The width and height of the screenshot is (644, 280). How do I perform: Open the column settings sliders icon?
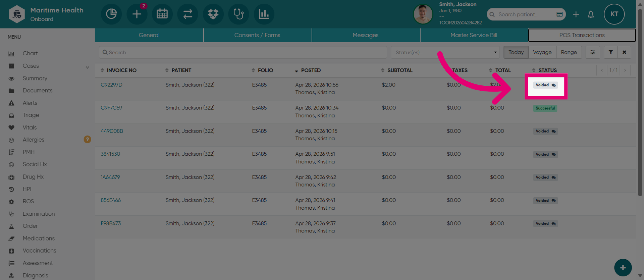pos(593,52)
